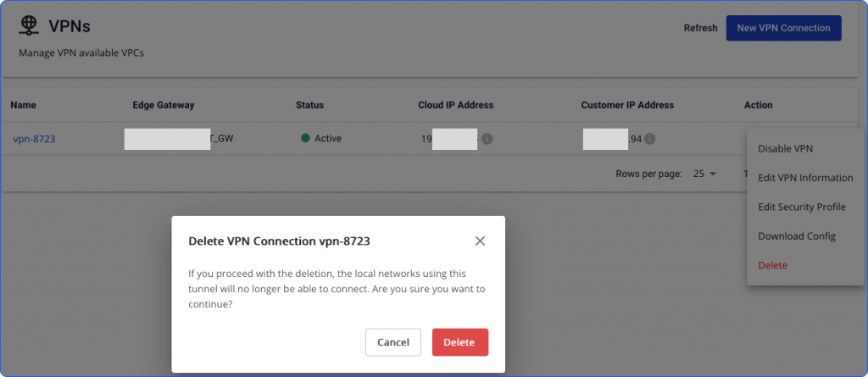
Task: Click Download Config in the action menu
Action: click(796, 236)
